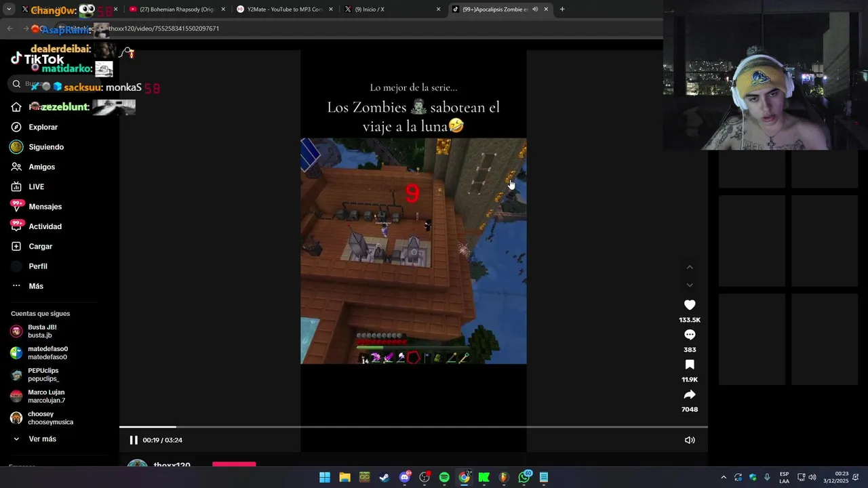Click the sync tray icon
The height and width of the screenshot is (488, 868).
(738, 477)
